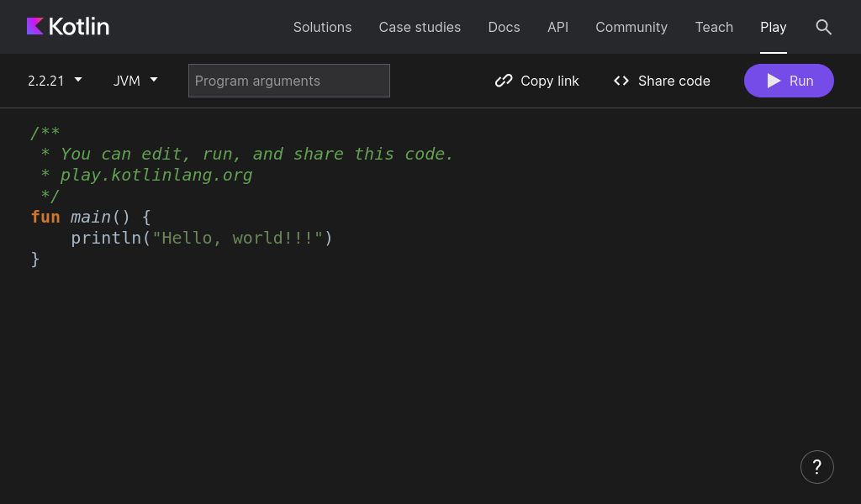The image size is (861, 504).
Task: Open the help question mark
Action: point(816,466)
